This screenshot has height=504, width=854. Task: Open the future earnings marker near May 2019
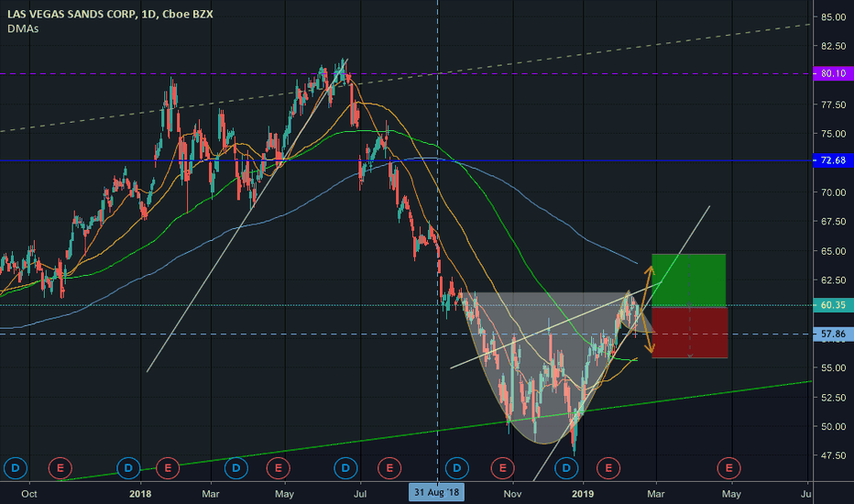click(x=728, y=467)
